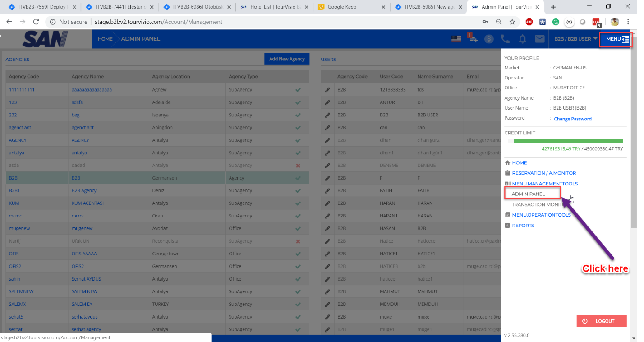Expand MENU.OPERATIONTOOLS section
644x342 pixels.
pyautogui.click(x=541, y=215)
